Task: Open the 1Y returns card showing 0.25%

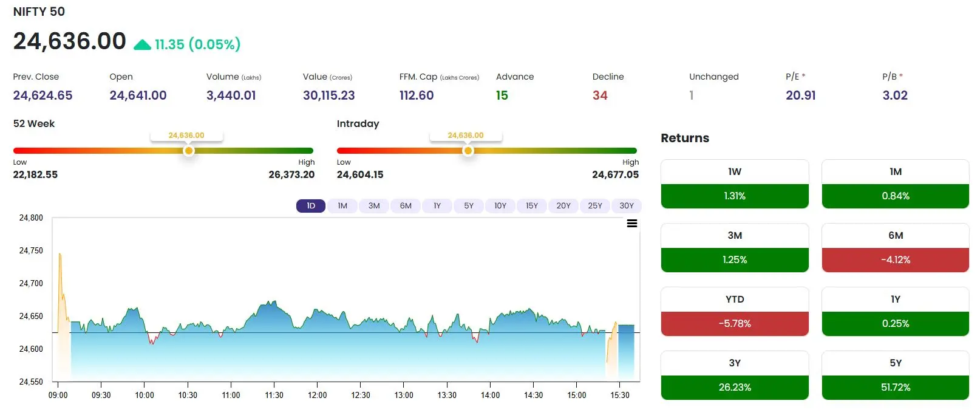Action: (896, 312)
